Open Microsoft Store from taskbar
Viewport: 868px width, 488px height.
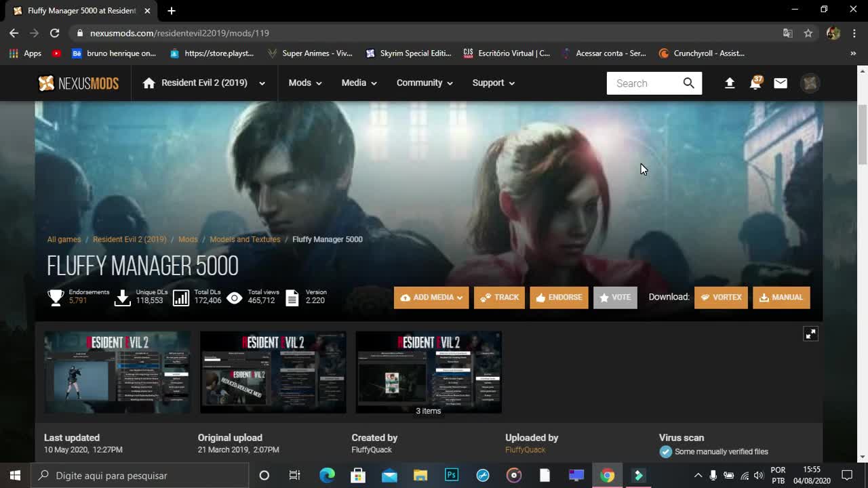358,475
